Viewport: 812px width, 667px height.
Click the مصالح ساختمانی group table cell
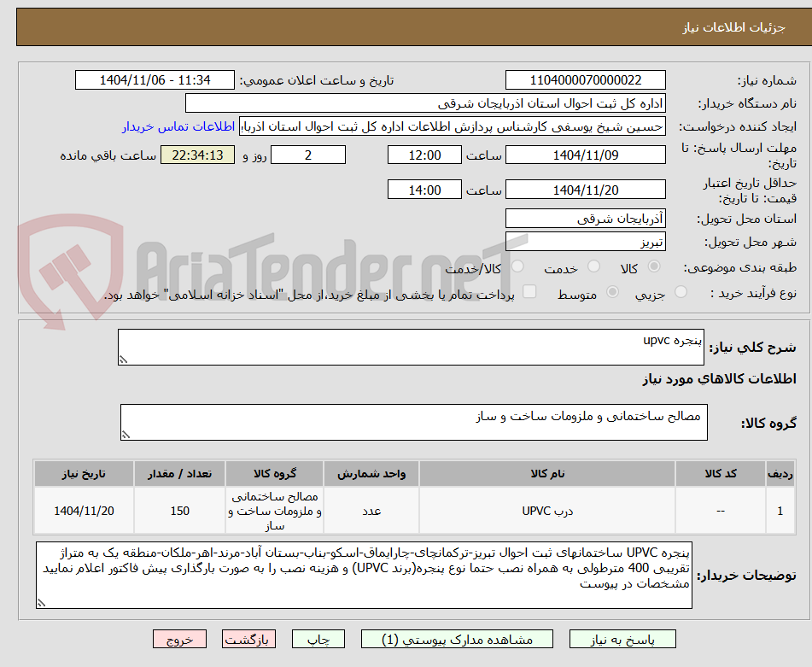tap(274, 511)
